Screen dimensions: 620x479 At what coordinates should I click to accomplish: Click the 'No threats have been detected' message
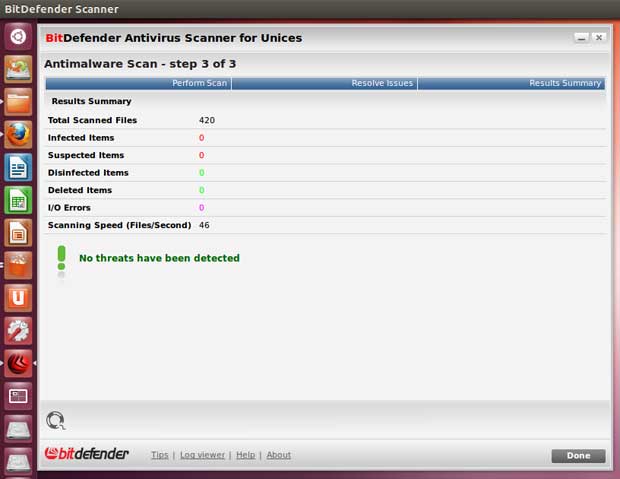pyautogui.click(x=159, y=258)
